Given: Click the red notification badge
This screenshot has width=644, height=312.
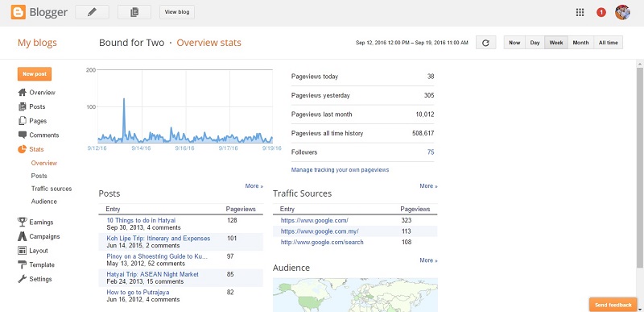Looking at the screenshot, I should pos(601,12).
